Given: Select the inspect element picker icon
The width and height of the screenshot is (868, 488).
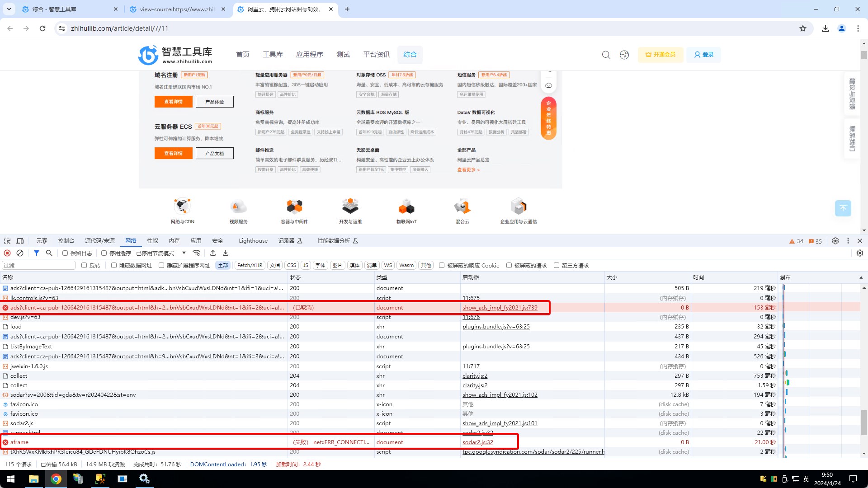Looking at the screenshot, I should [7, 241].
